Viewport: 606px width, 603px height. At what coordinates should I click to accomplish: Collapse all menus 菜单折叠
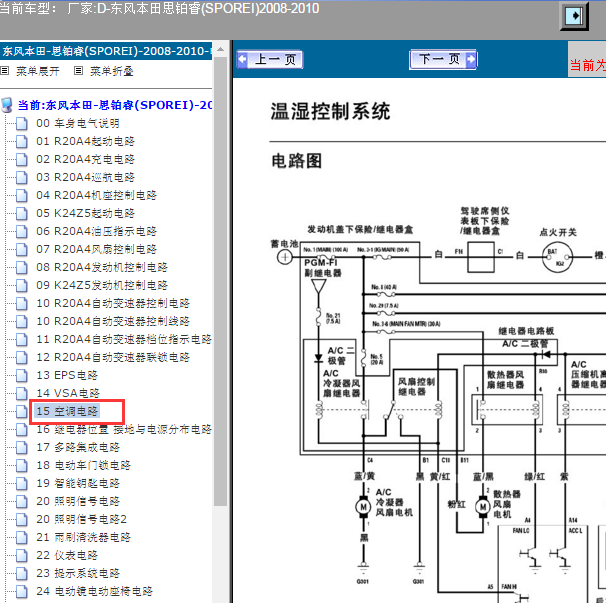tap(112, 71)
